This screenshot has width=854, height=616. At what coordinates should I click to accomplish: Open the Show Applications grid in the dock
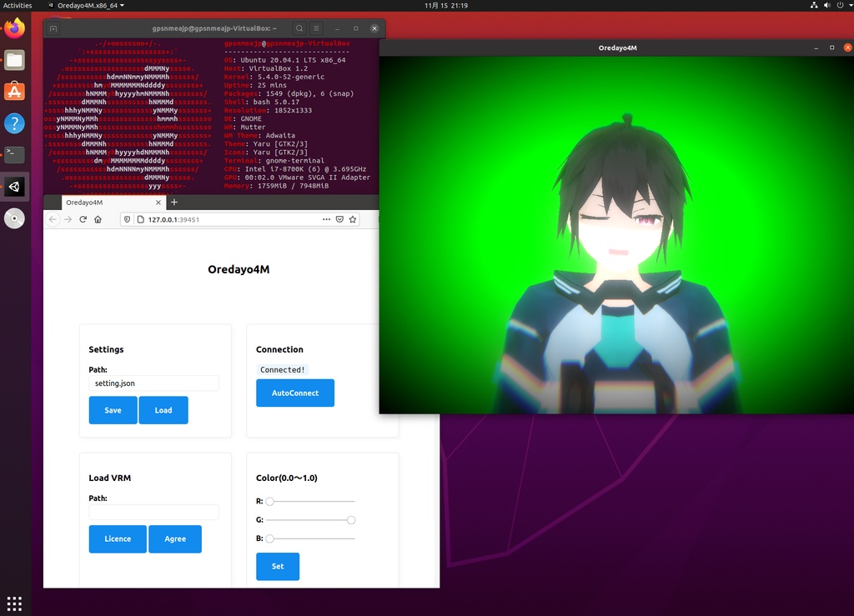pos(13,602)
